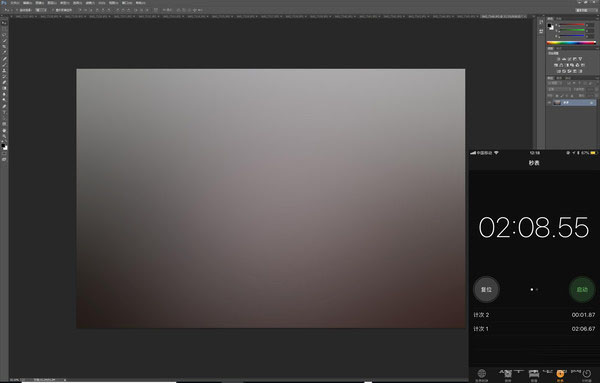Add a Vibrance adjustment layer
This screenshot has width=600, height=383.
click(x=580, y=59)
